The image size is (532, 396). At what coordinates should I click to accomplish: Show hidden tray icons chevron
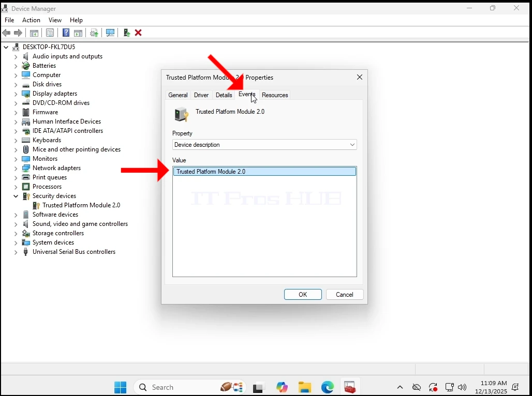click(x=400, y=387)
